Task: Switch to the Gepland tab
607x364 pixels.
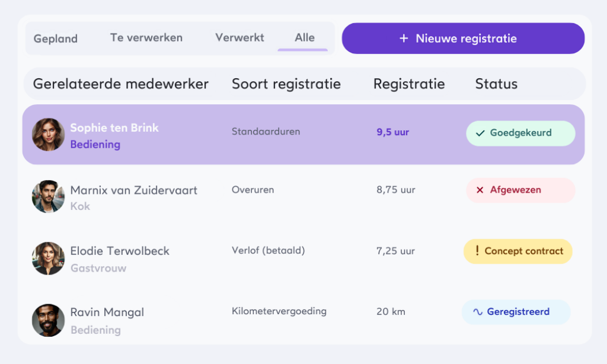Action: point(56,39)
